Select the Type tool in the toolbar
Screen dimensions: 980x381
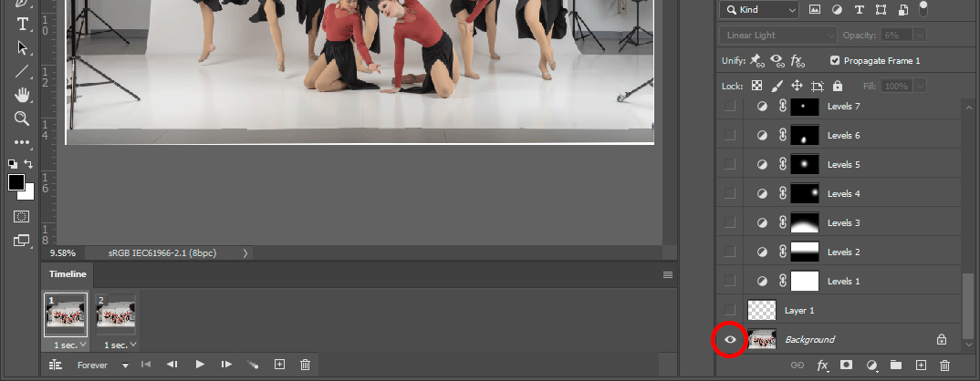[22, 23]
